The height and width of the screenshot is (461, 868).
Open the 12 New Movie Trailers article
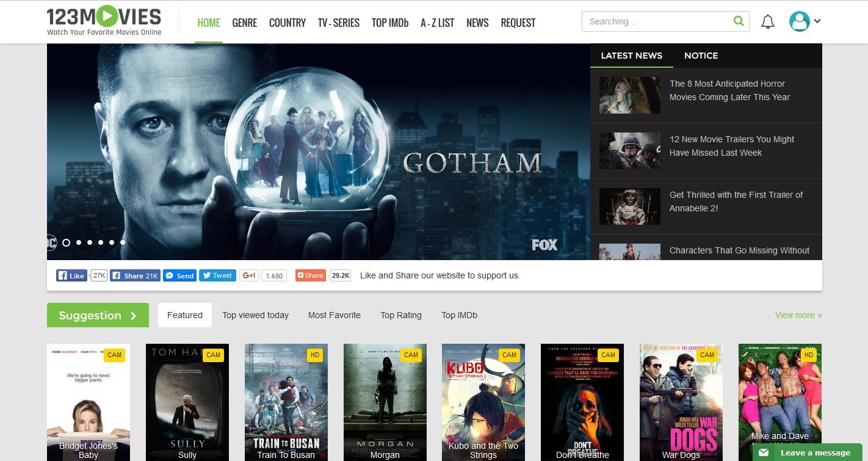732,146
